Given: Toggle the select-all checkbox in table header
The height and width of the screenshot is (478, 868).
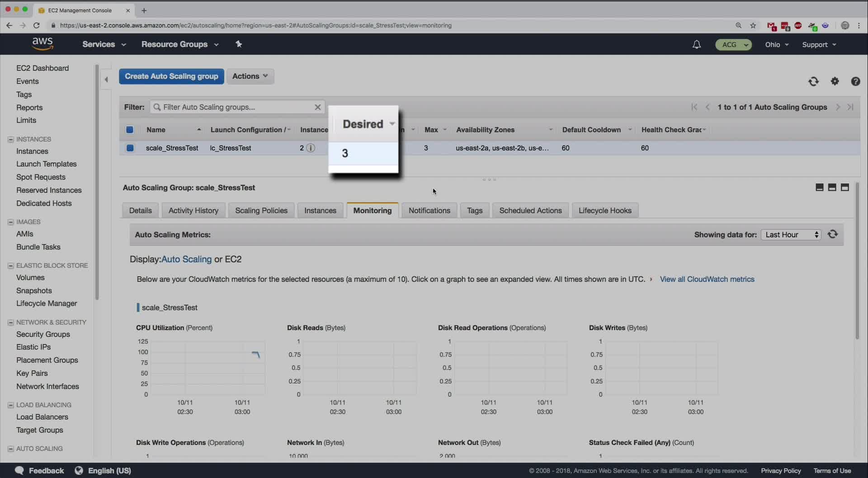Looking at the screenshot, I should point(130,130).
